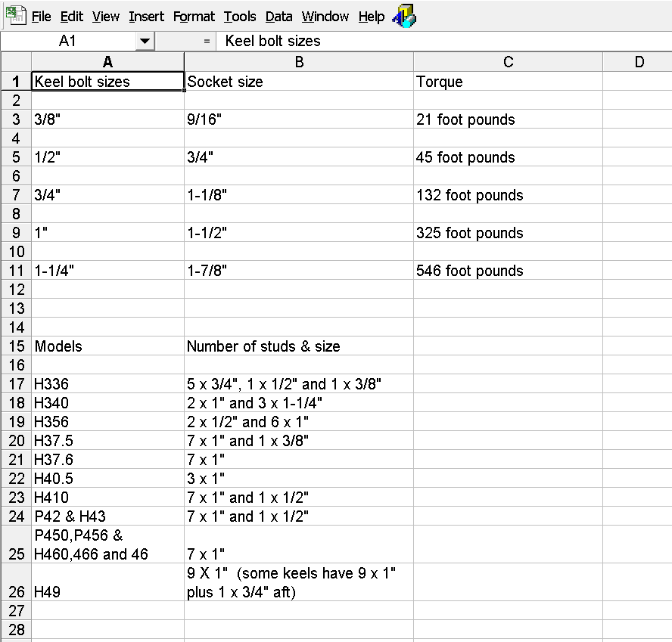The image size is (672, 642).
Task: Open the Format menu
Action: pyautogui.click(x=194, y=17)
